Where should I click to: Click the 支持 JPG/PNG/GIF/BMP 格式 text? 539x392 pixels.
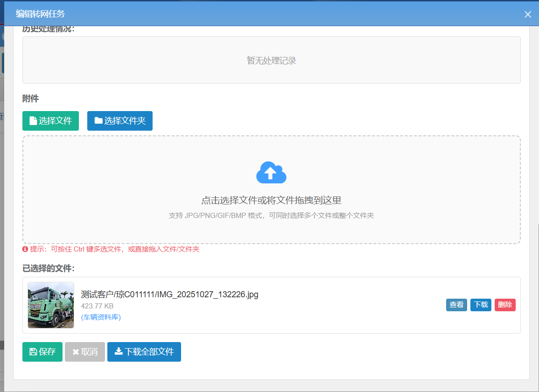pyautogui.click(x=271, y=216)
